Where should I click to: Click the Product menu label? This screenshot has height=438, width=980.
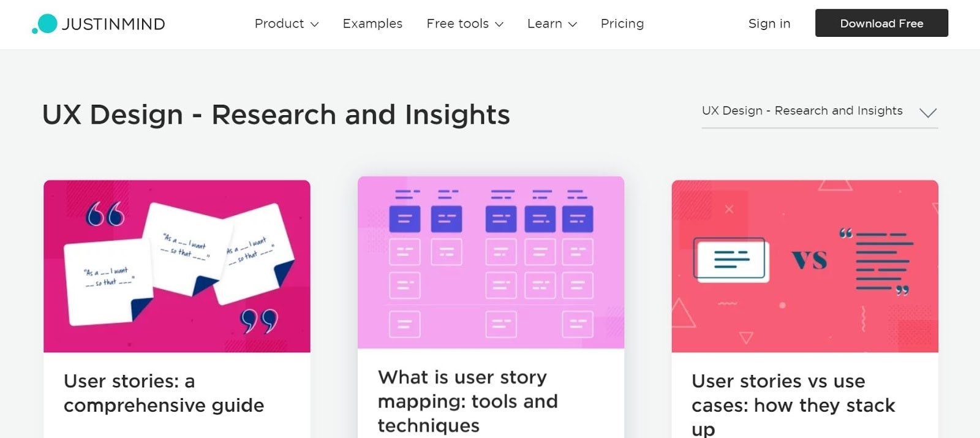tap(279, 24)
